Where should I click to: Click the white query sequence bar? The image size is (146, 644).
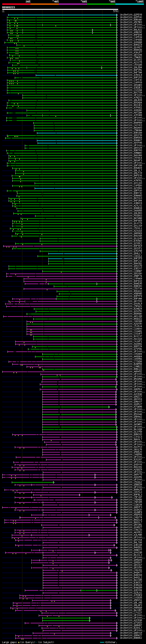(60, 9)
